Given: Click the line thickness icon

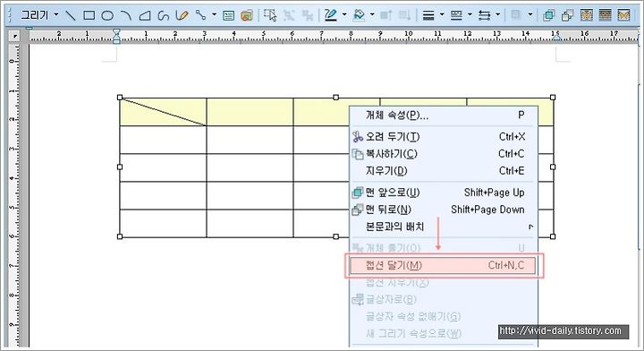Looking at the screenshot, I should 428,15.
